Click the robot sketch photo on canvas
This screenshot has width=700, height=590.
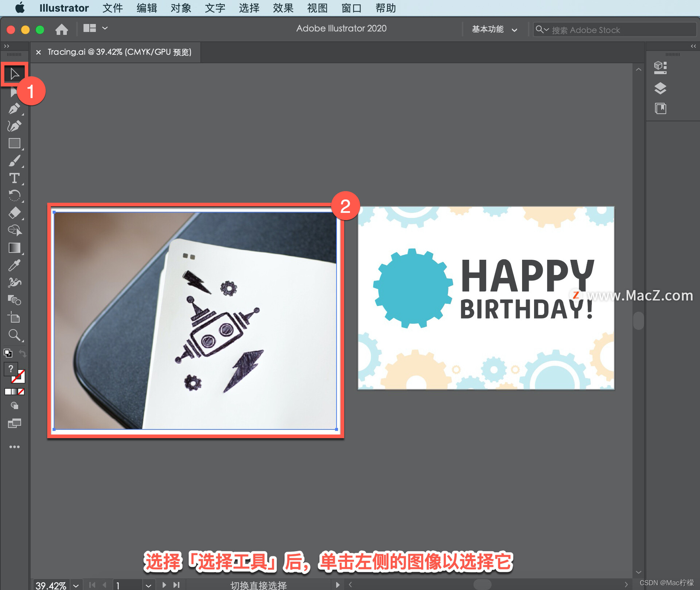[x=195, y=321]
